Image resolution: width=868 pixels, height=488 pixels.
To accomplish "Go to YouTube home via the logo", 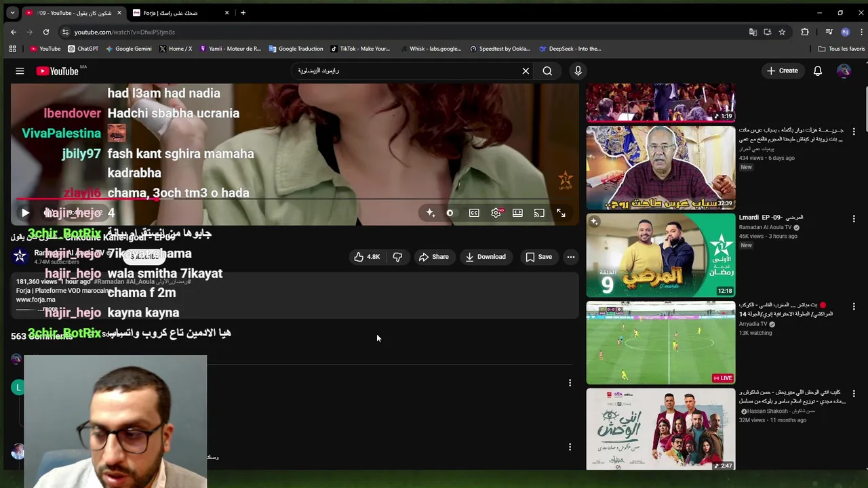I will click(x=58, y=70).
